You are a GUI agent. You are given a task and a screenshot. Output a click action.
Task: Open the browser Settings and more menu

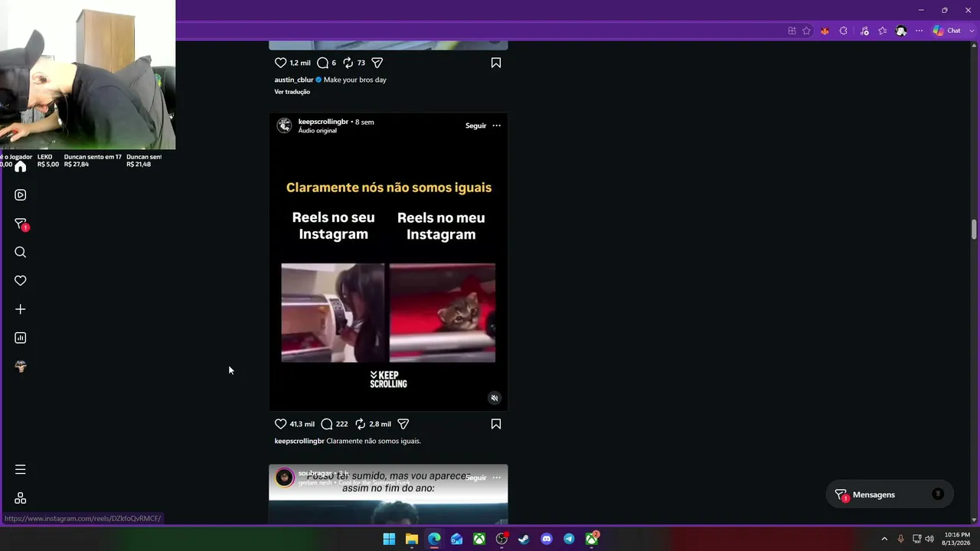coord(919,31)
